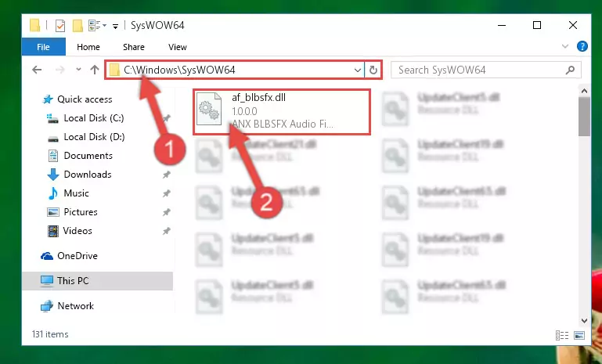
Task: Click the Music note icon
Action: 53,193
